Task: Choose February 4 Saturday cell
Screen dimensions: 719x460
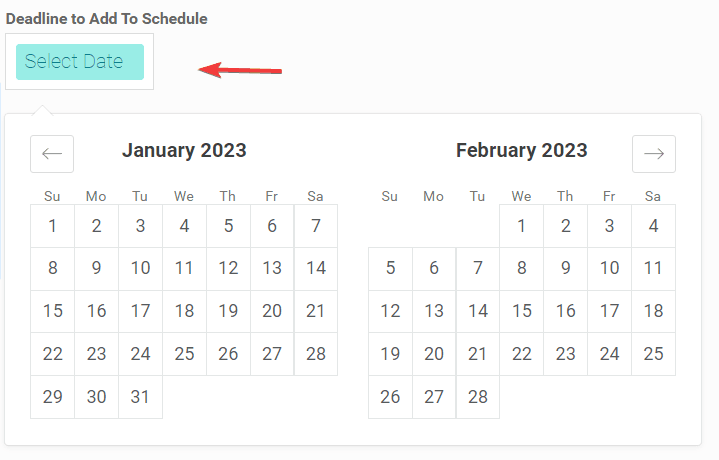Action: pyautogui.click(x=653, y=226)
